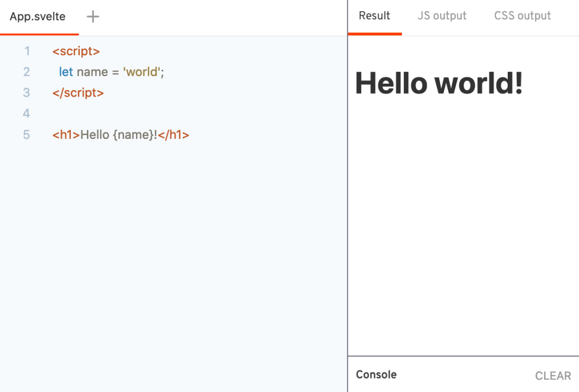This screenshot has height=392, width=579.
Task: Click line number 5 in the gutter
Action: click(x=27, y=135)
